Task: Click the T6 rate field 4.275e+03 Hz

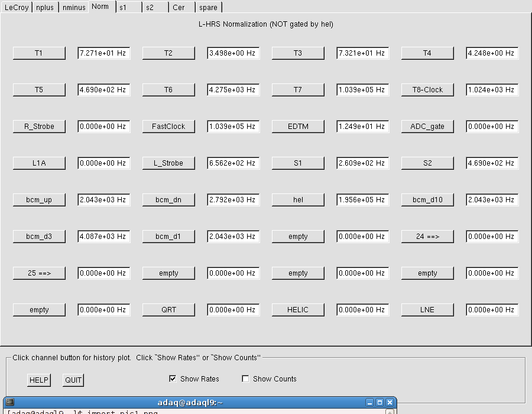Action: point(233,90)
